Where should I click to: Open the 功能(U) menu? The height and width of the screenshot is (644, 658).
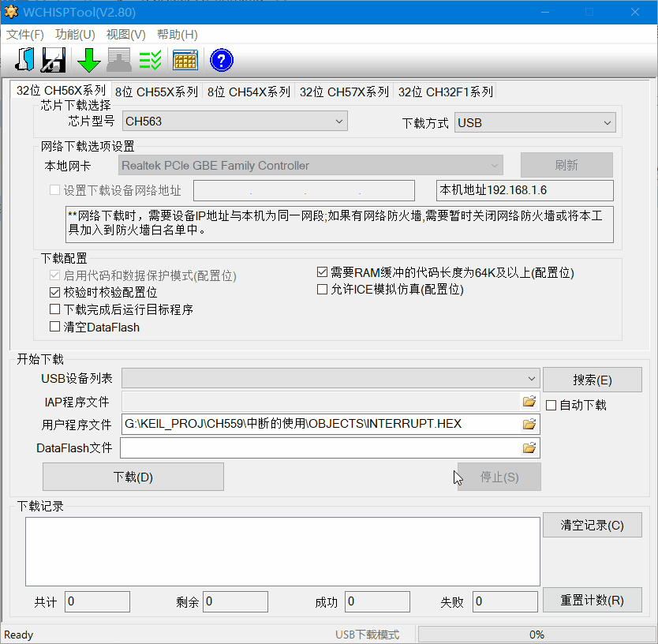click(x=75, y=35)
